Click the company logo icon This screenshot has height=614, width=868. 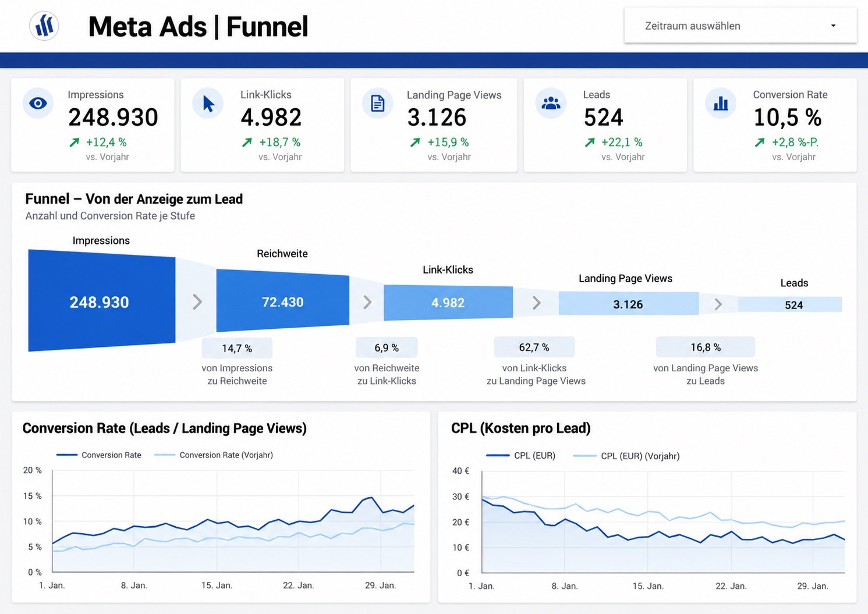(44, 26)
